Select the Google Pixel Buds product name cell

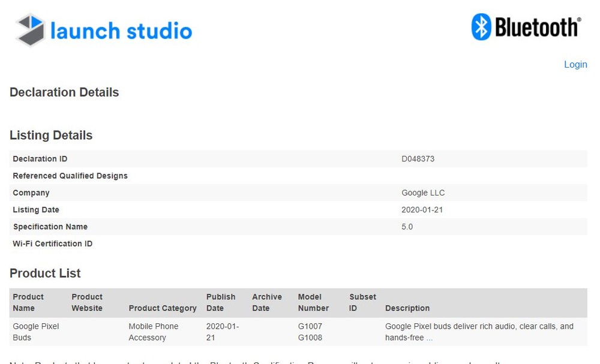(x=35, y=332)
